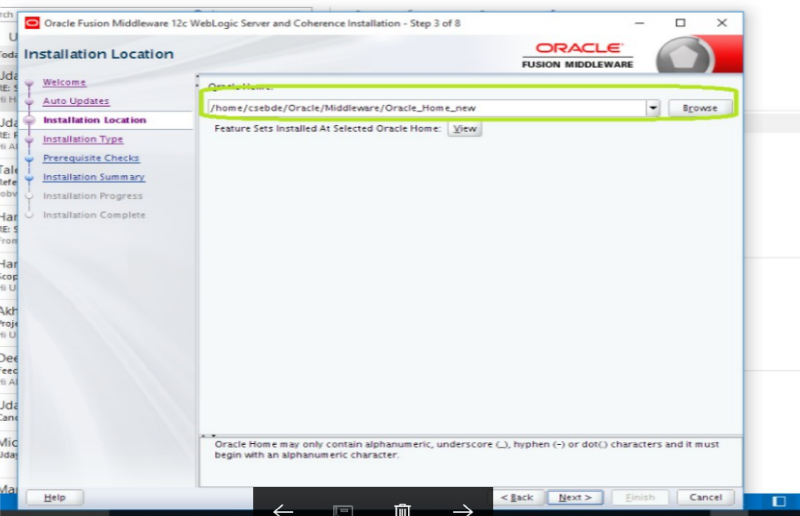Cancel the installation wizard

point(705,497)
